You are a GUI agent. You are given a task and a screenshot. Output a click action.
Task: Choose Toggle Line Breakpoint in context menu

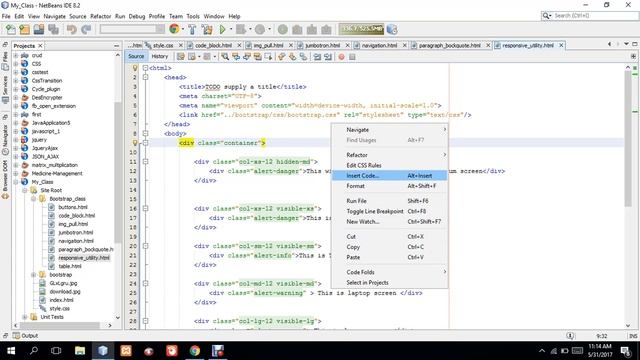click(389, 211)
